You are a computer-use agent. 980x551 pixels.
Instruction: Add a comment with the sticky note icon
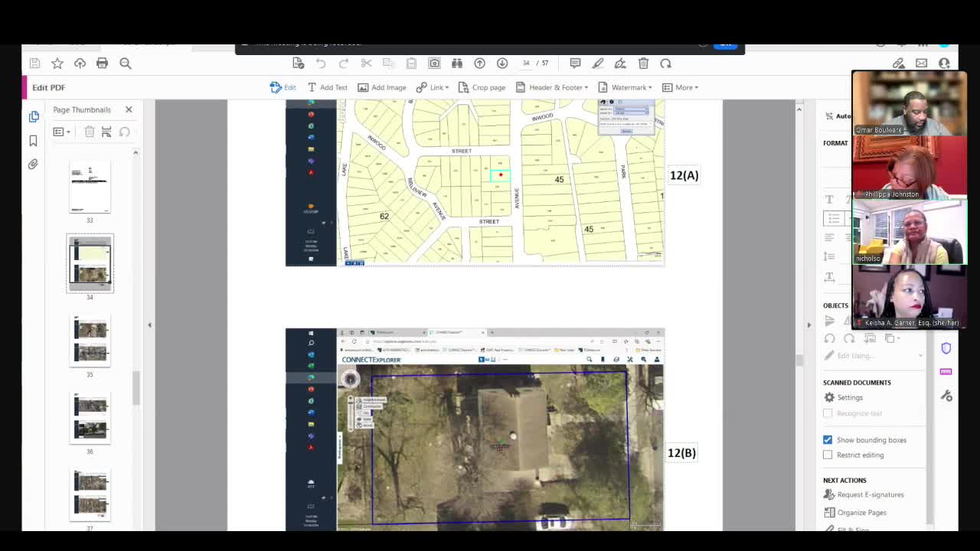[575, 64]
